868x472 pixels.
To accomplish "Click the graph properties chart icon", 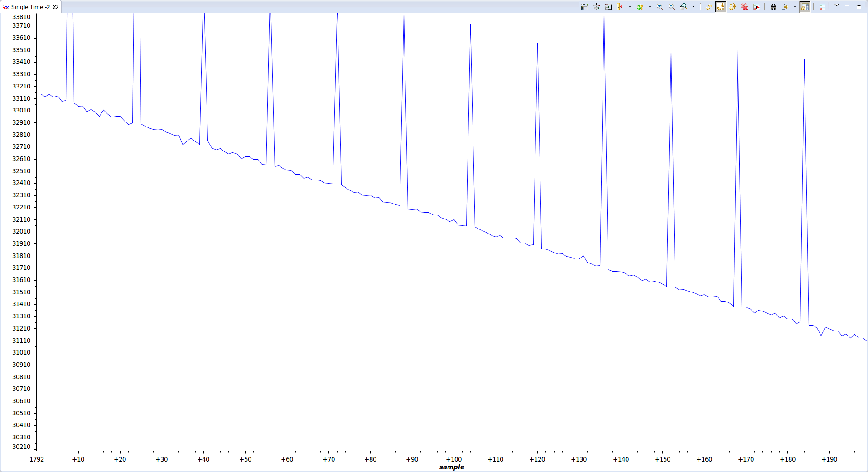I will tap(757, 7).
